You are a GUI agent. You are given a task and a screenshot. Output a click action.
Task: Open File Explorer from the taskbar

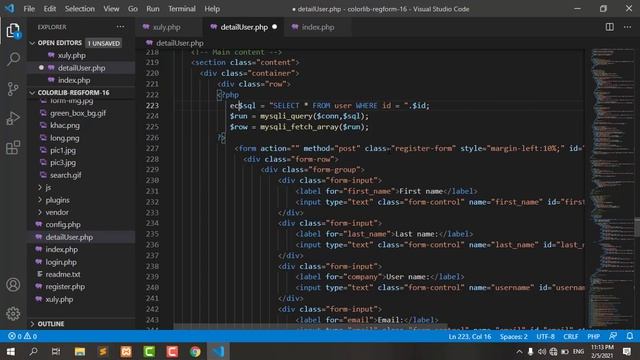pyautogui.click(x=80, y=351)
